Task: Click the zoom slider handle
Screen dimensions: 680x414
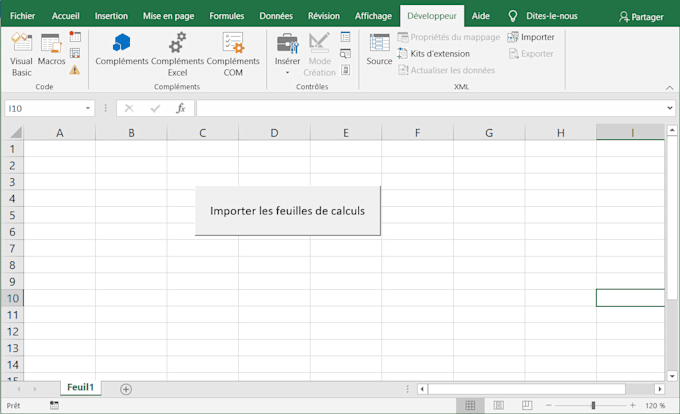Action: click(593, 405)
